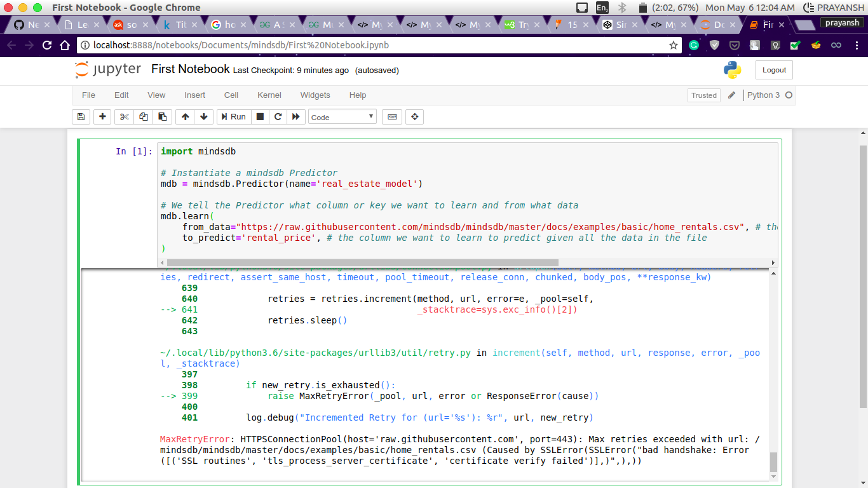Click the prayansh Chrome profile button

843,22
